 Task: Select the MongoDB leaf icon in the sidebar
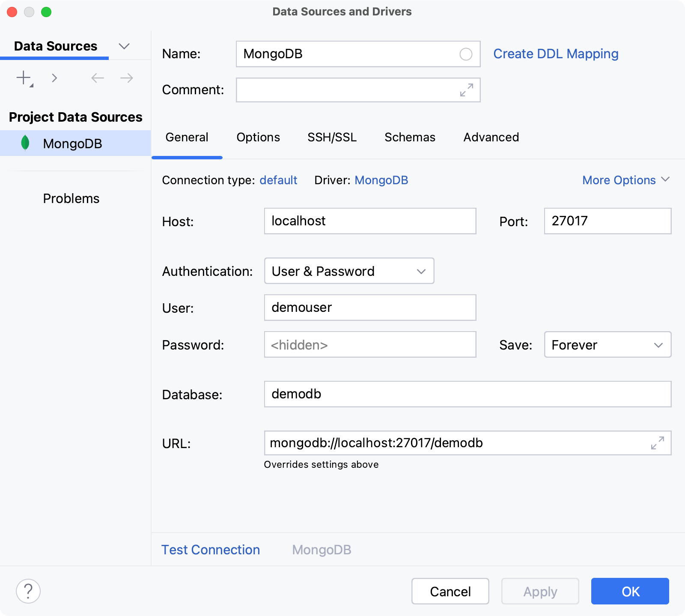pyautogui.click(x=25, y=143)
